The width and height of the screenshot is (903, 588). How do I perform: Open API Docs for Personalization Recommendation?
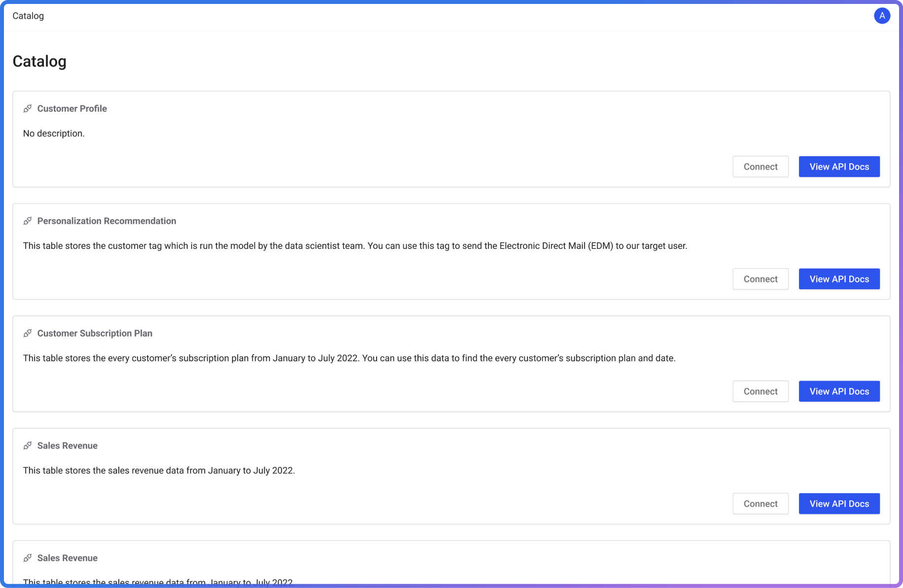(839, 279)
